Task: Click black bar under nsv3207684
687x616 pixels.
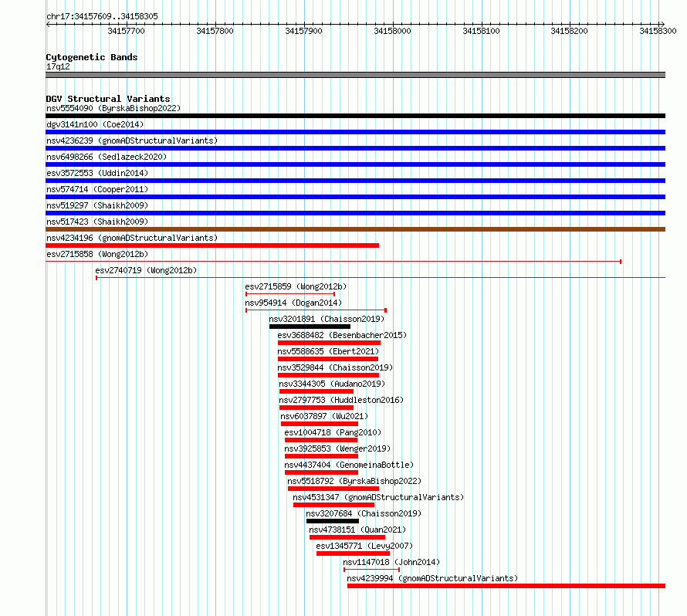Action: coord(333,521)
